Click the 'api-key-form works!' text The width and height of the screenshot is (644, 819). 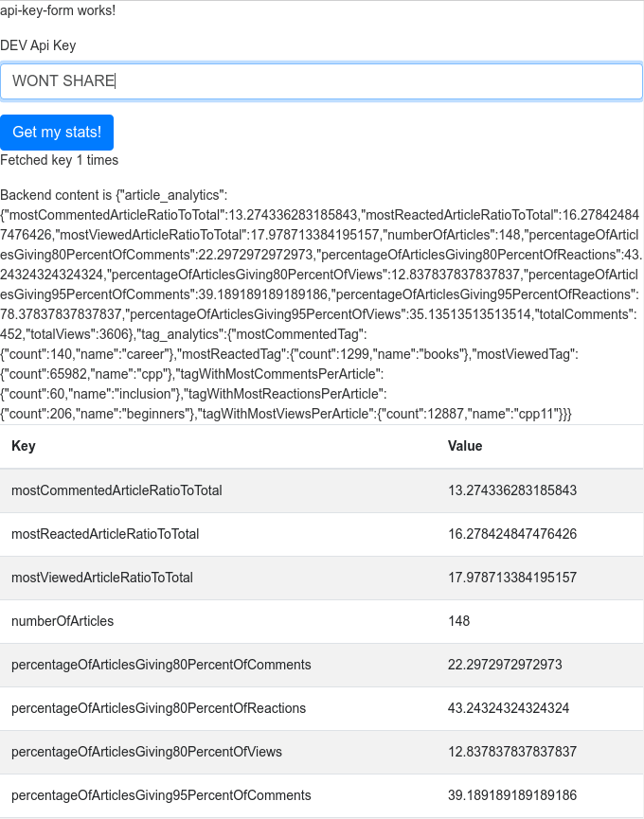(x=58, y=9)
